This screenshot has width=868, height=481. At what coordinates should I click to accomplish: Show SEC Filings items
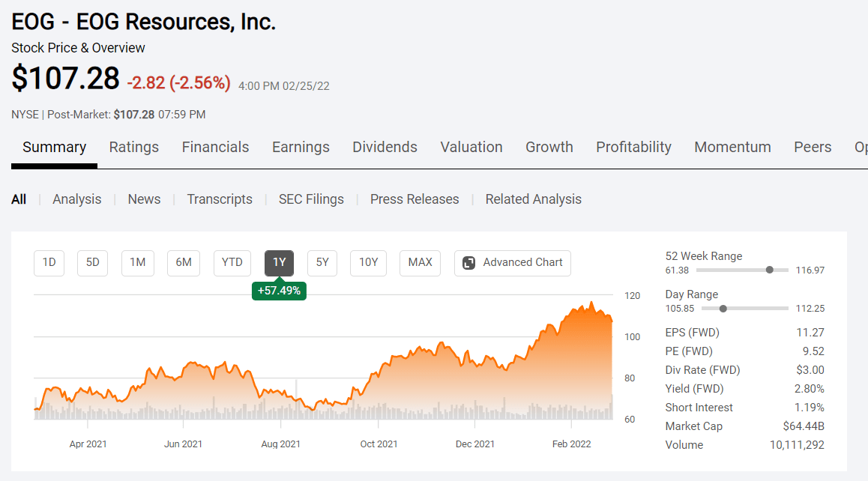[x=311, y=199]
